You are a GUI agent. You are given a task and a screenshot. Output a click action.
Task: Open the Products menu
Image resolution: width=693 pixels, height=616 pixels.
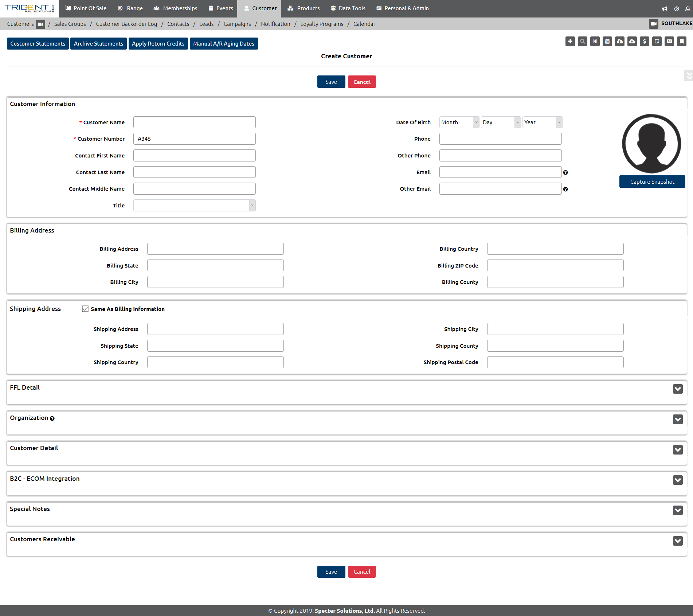pyautogui.click(x=304, y=8)
